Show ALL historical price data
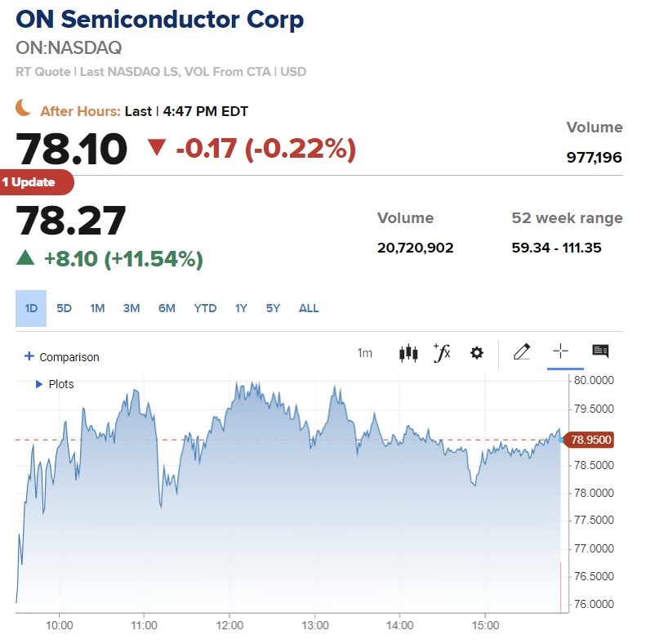 309,308
